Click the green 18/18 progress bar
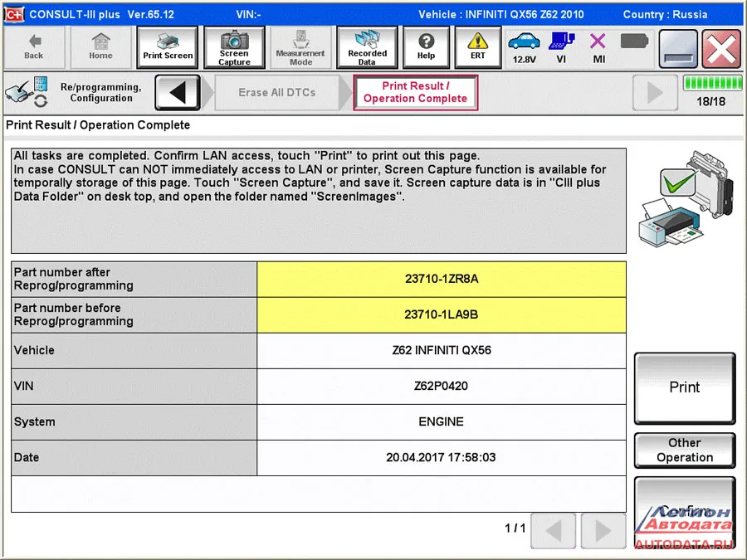The image size is (747, 560). click(712, 83)
